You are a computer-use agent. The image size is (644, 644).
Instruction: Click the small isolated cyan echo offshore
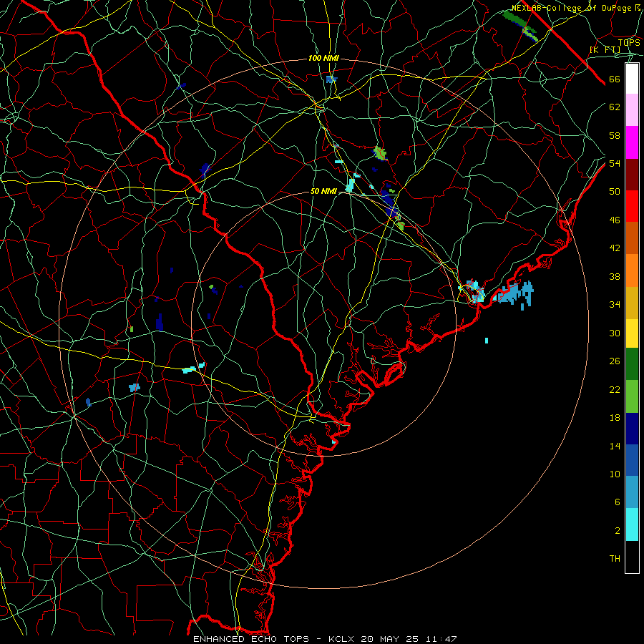[487, 341]
